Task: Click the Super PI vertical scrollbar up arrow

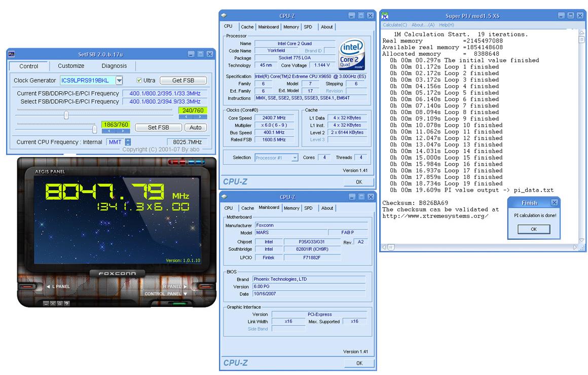Action: click(581, 32)
